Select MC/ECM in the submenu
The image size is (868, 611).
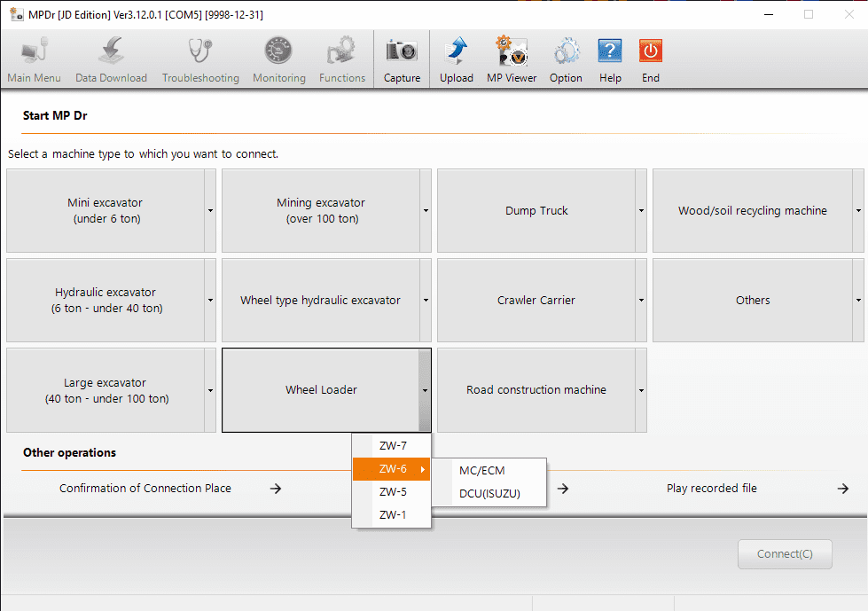tap(482, 470)
